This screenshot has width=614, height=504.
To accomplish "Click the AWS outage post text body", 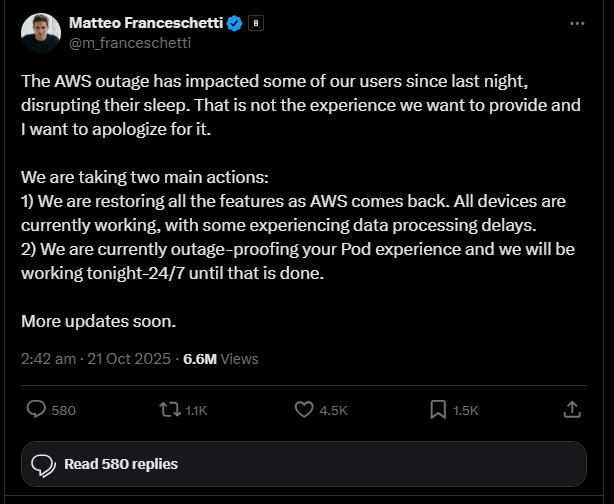I will 300,200.
